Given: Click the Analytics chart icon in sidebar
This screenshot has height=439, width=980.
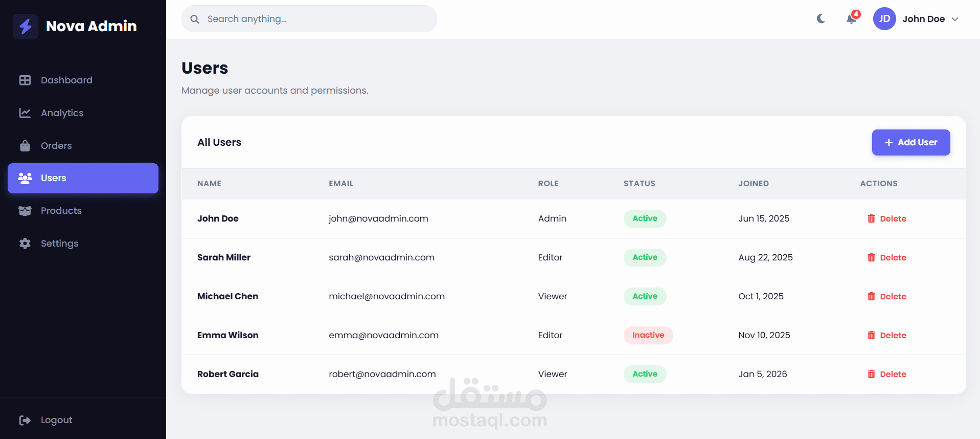Looking at the screenshot, I should (25, 113).
